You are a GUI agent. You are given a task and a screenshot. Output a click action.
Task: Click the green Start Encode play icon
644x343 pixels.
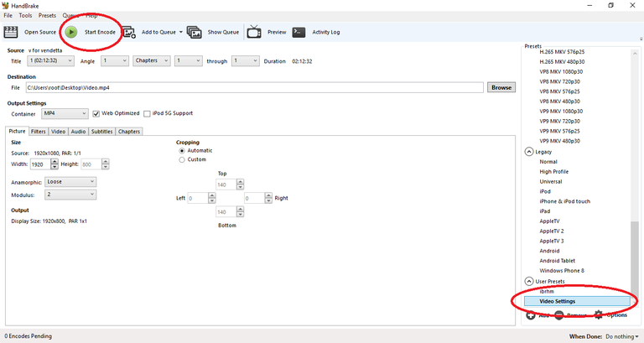(71, 32)
